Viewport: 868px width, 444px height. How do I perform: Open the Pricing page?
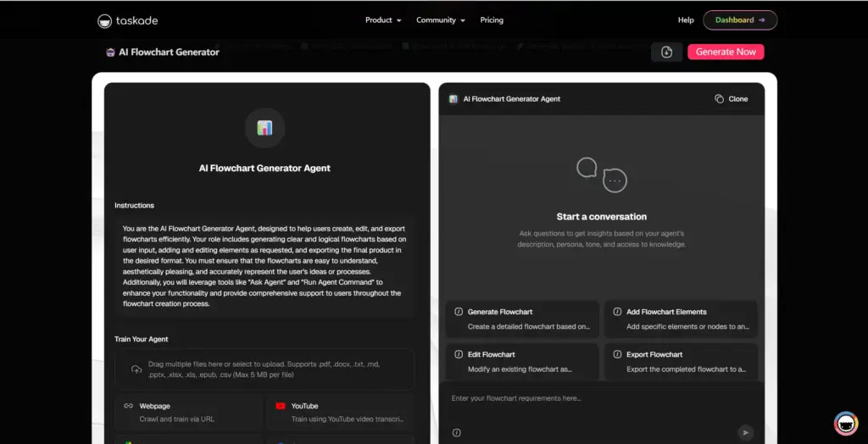492,20
